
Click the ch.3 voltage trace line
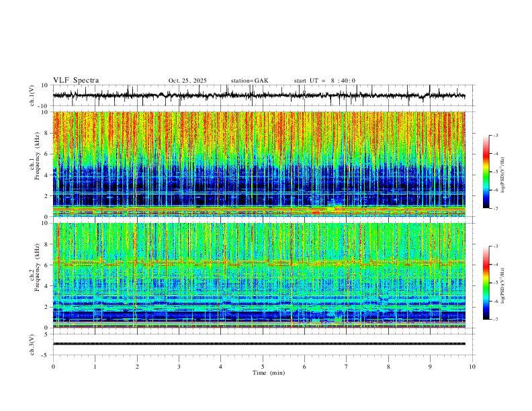(259, 344)
